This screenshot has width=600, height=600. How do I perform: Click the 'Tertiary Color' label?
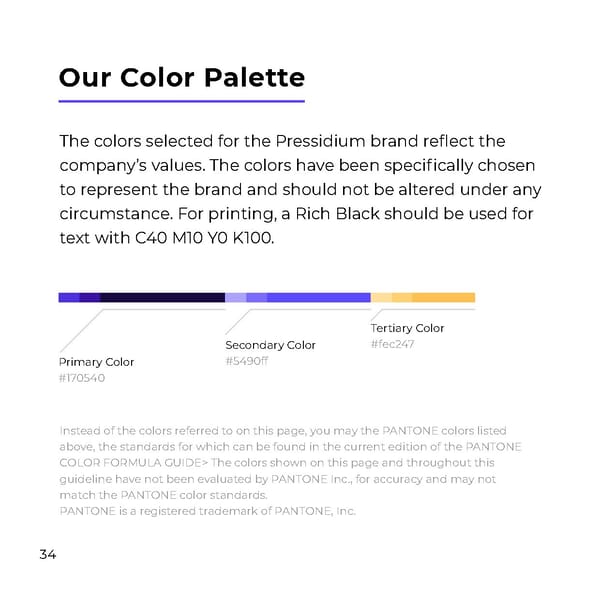tap(407, 328)
